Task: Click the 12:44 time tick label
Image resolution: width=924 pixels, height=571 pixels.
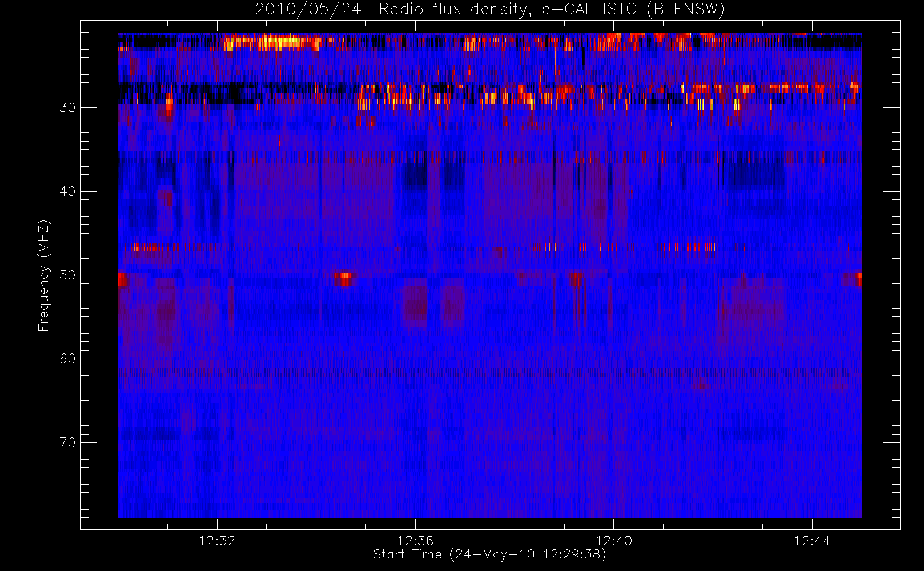Action: point(812,541)
